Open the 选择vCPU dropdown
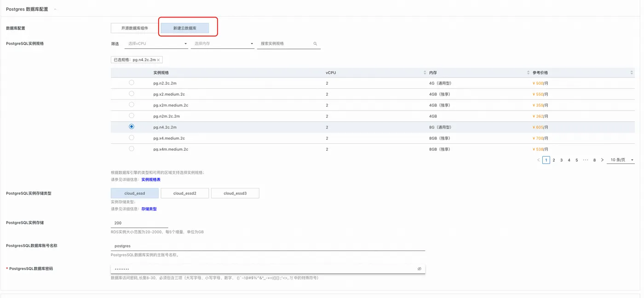This screenshot has height=298, width=644. coord(156,44)
